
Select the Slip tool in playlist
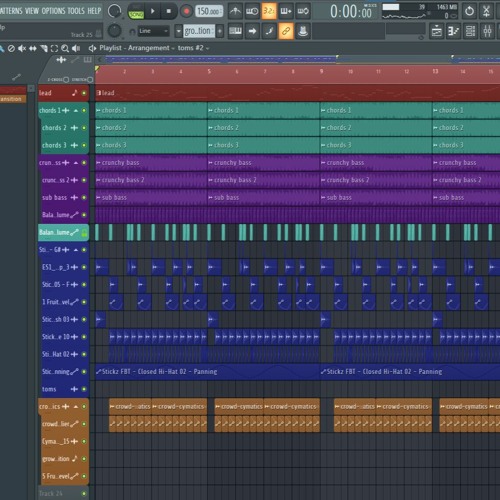(x=33, y=49)
